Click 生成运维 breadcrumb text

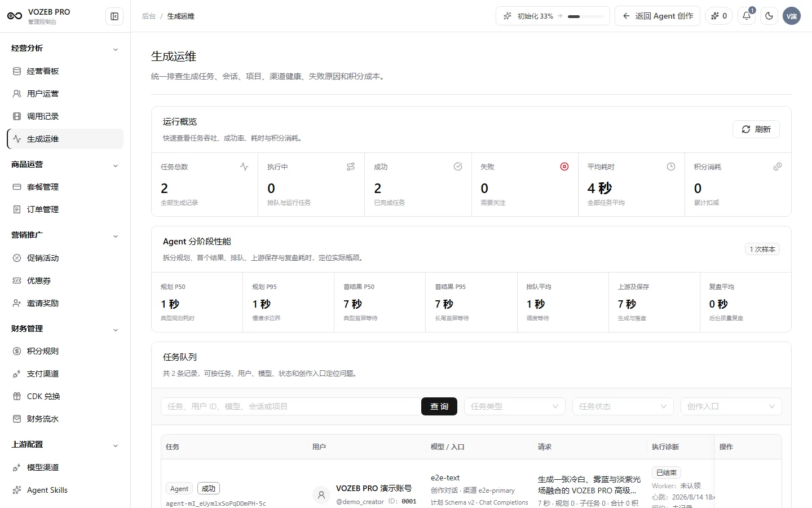click(181, 16)
